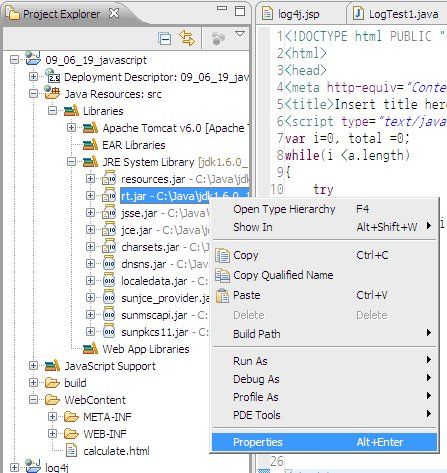Expand the jsse.jar entry
This screenshot has width=447, height=473.
coord(90,213)
